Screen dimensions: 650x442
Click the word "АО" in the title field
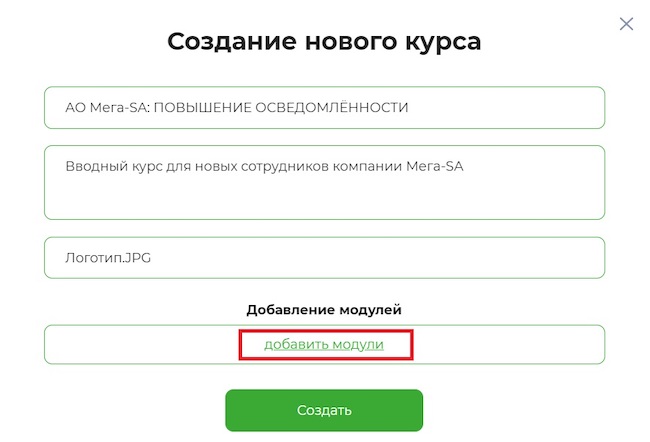[74, 107]
